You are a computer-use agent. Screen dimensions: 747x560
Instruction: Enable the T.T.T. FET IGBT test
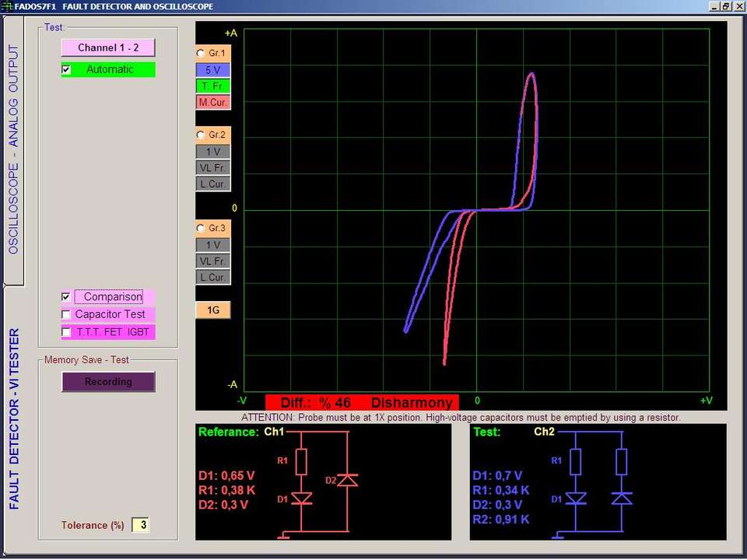(x=66, y=332)
